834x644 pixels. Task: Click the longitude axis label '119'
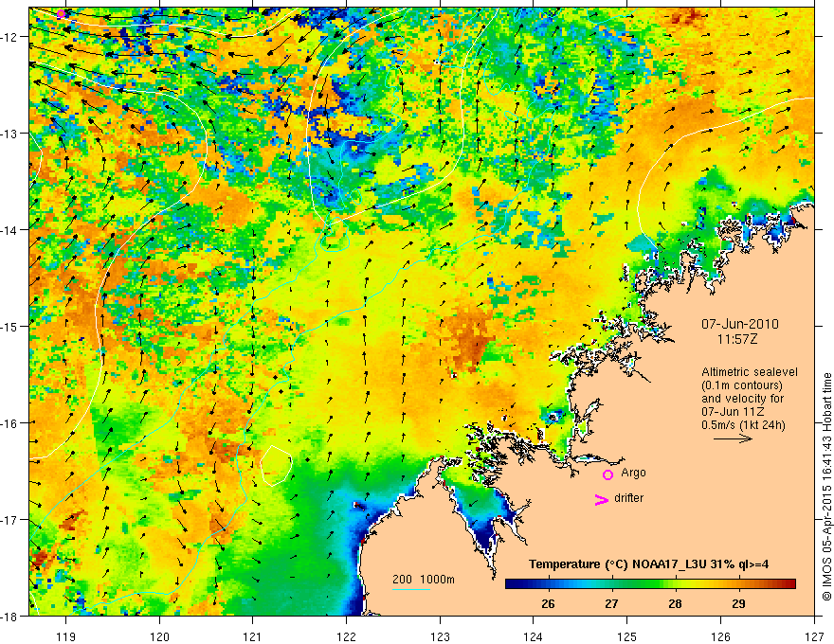(65, 636)
